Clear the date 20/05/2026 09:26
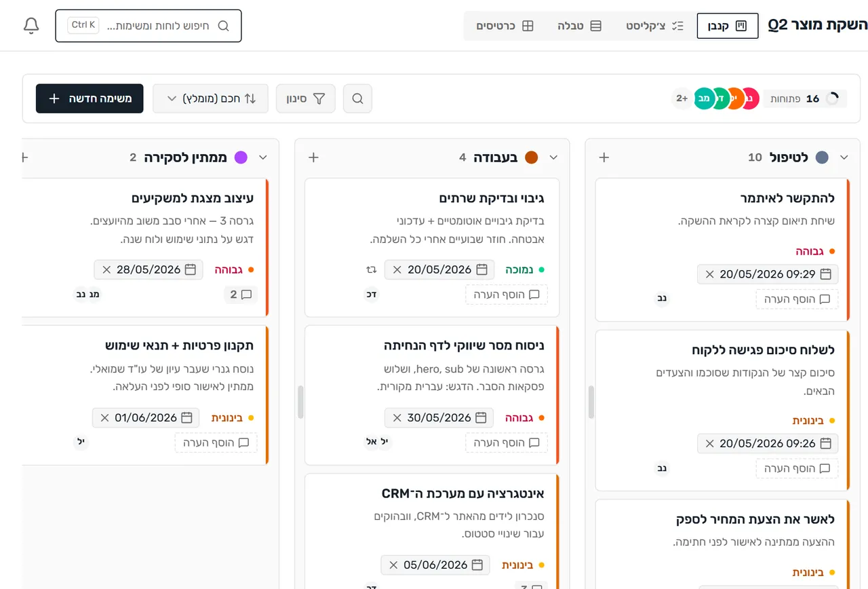Image resolution: width=868 pixels, height=589 pixels. (710, 443)
